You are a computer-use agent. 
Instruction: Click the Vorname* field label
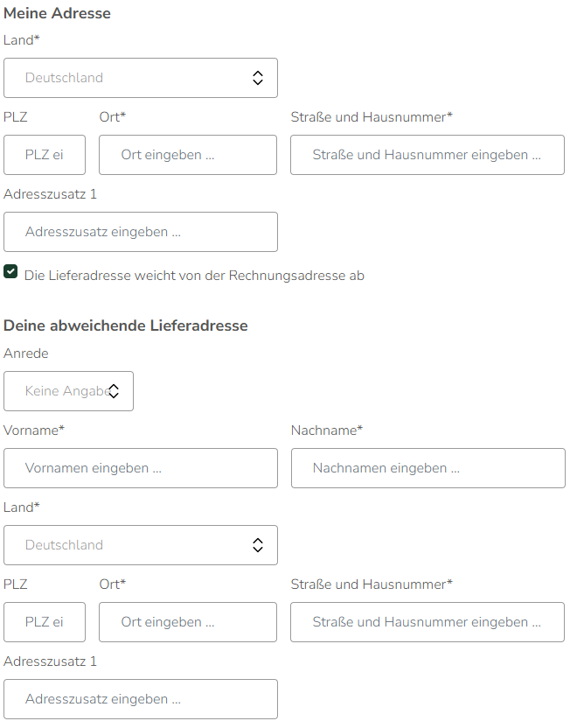[34, 430]
